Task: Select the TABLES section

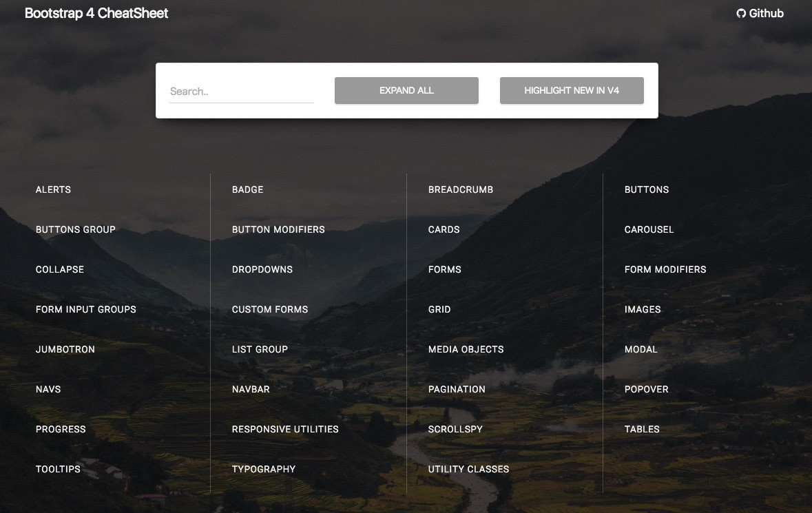Action: (x=642, y=429)
